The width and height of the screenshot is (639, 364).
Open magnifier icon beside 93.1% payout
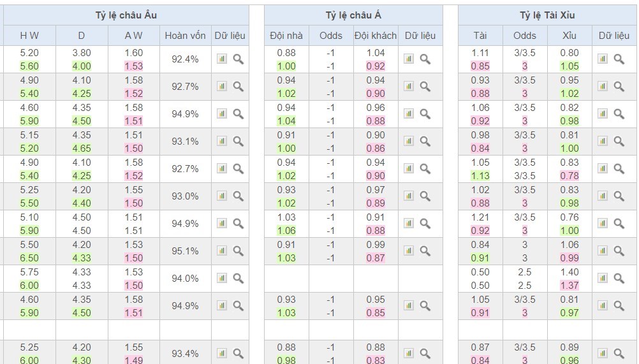point(238,142)
